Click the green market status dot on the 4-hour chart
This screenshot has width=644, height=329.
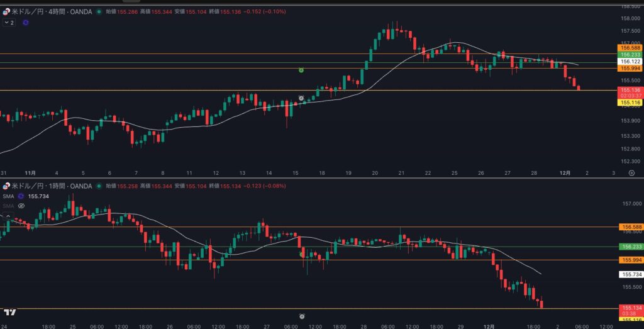pyautogui.click(x=99, y=11)
